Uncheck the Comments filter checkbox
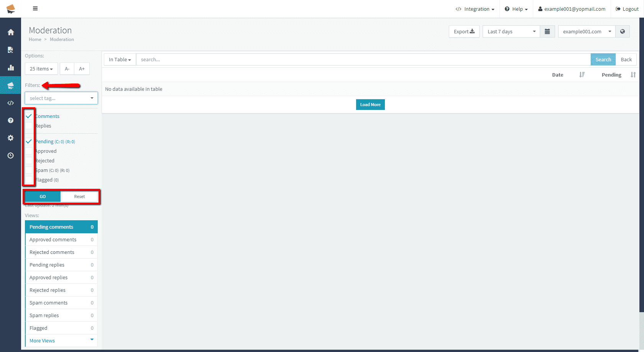The height and width of the screenshot is (352, 644). coord(29,116)
